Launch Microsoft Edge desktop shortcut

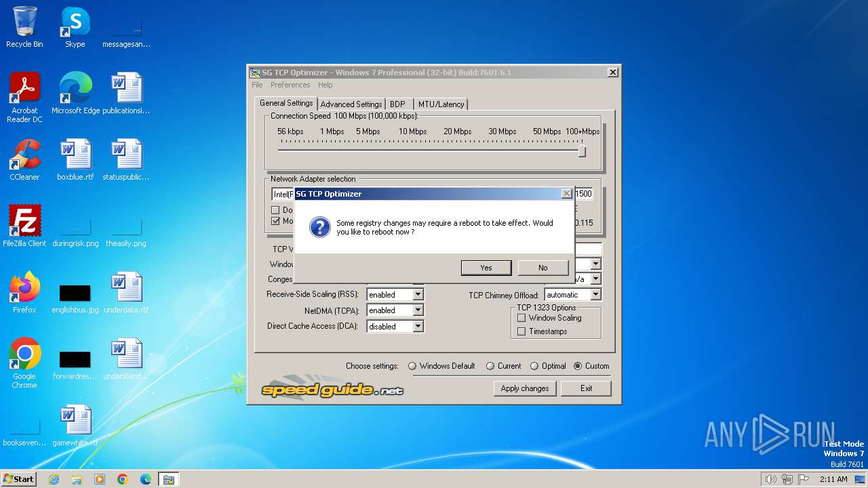point(75,93)
